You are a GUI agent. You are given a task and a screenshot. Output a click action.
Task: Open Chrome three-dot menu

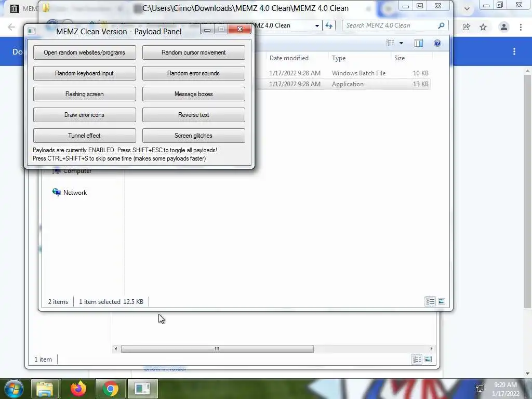(x=521, y=27)
